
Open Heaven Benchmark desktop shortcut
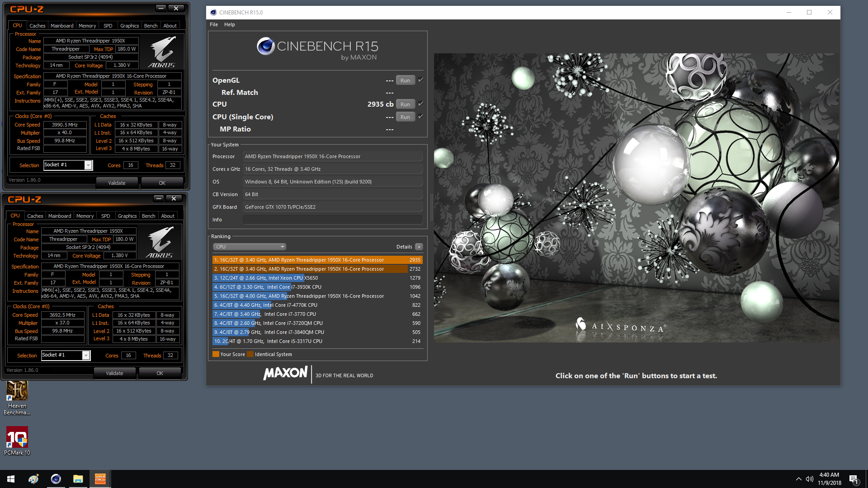(17, 398)
